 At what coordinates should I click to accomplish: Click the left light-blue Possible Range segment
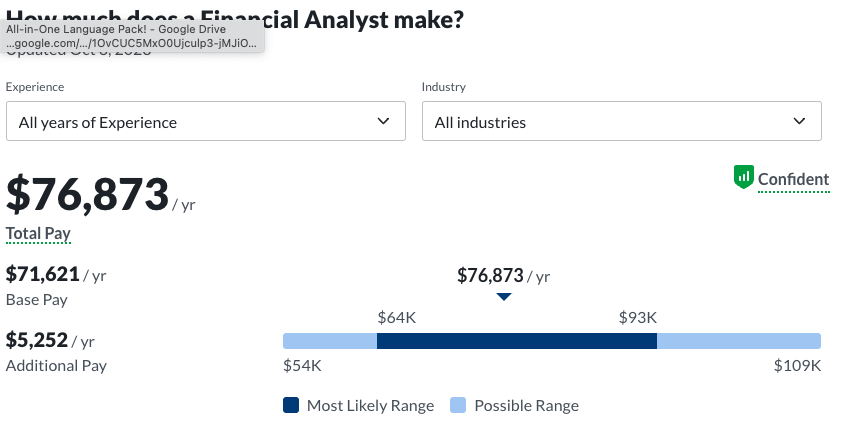(x=329, y=341)
